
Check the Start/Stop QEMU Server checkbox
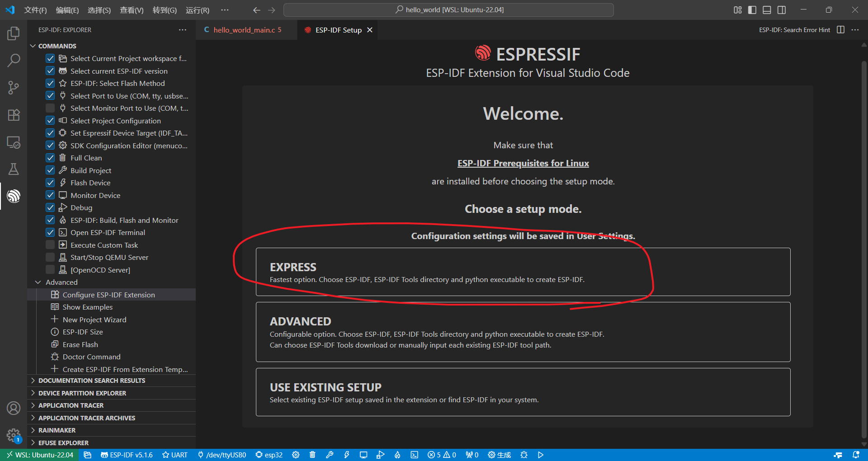[x=50, y=257]
